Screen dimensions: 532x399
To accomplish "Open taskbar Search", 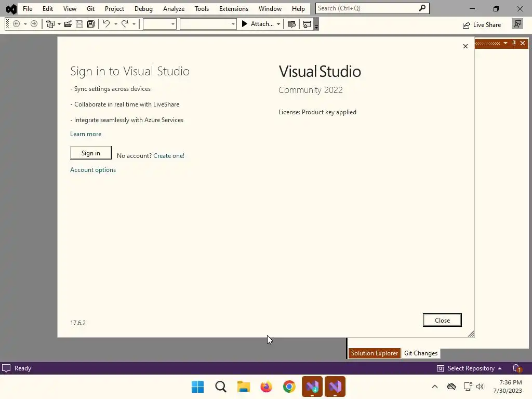I will point(220,387).
